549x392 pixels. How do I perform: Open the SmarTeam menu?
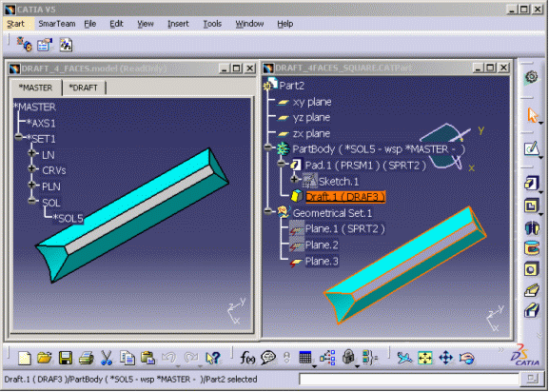(57, 24)
